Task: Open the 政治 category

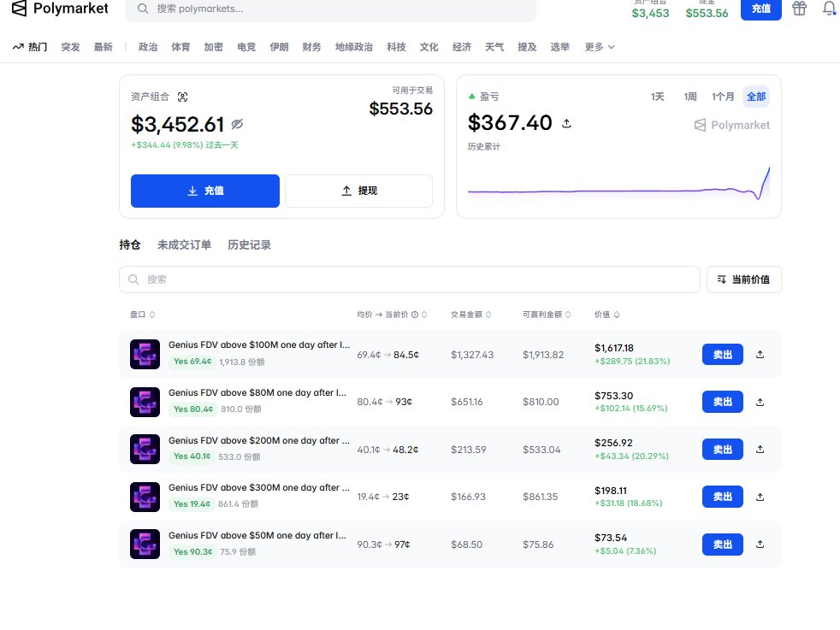Action: tap(148, 47)
